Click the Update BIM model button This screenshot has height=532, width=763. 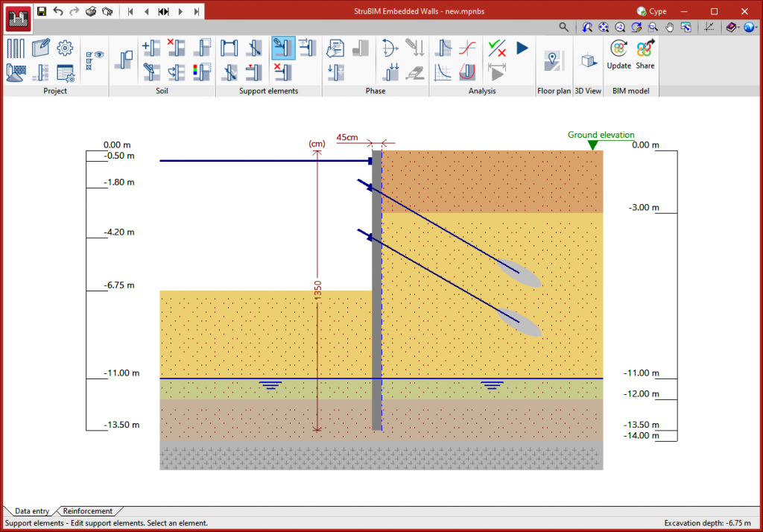[x=618, y=54]
